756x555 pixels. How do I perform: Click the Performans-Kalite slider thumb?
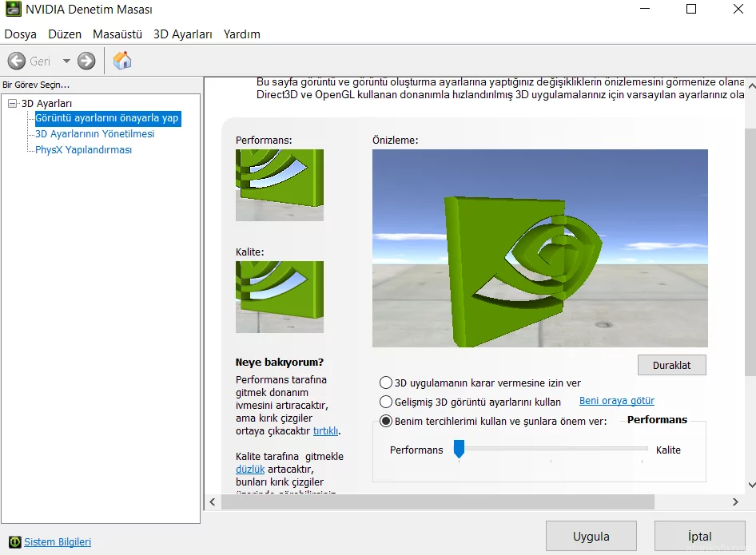click(459, 449)
